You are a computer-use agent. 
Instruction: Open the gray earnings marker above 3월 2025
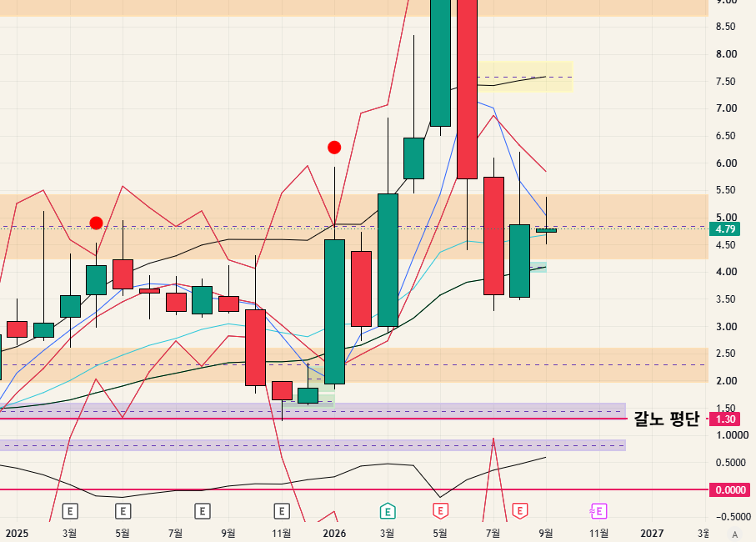[x=70, y=511]
